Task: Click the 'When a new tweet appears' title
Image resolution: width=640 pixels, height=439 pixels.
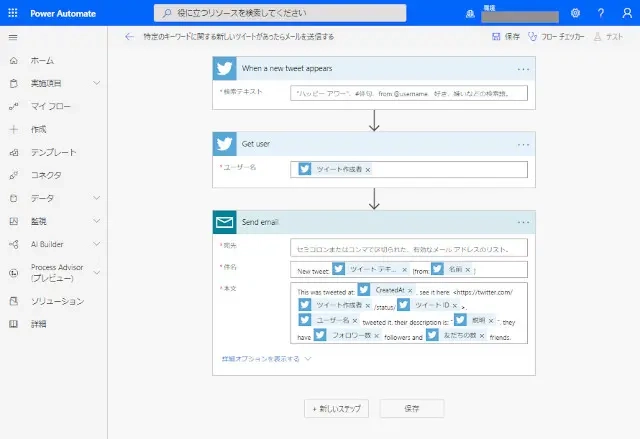Action: pos(287,69)
